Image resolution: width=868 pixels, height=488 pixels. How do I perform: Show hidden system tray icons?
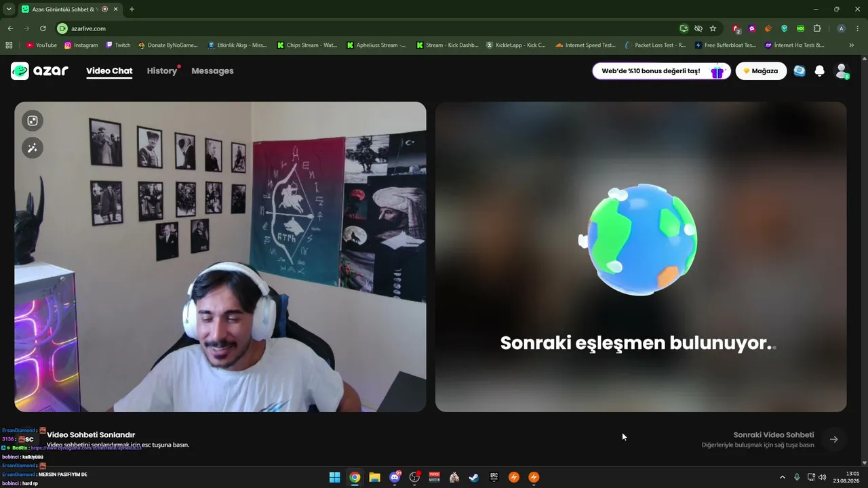[783, 477]
